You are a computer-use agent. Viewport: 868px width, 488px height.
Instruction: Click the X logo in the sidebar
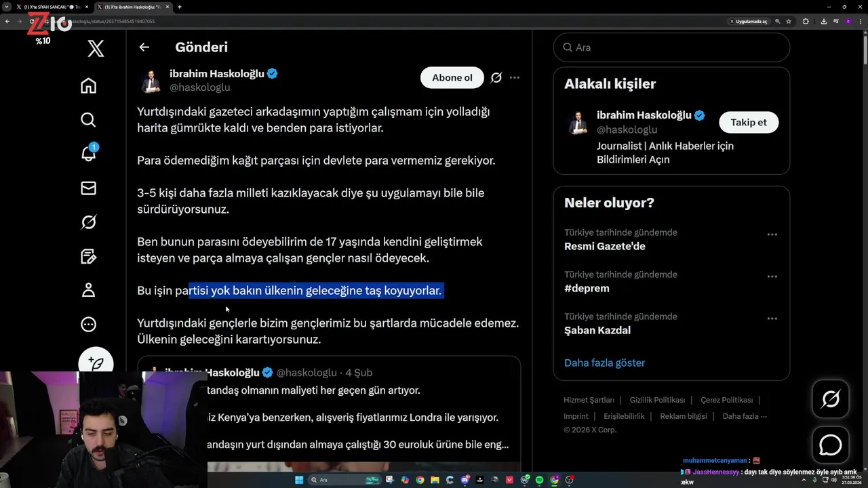click(x=96, y=48)
